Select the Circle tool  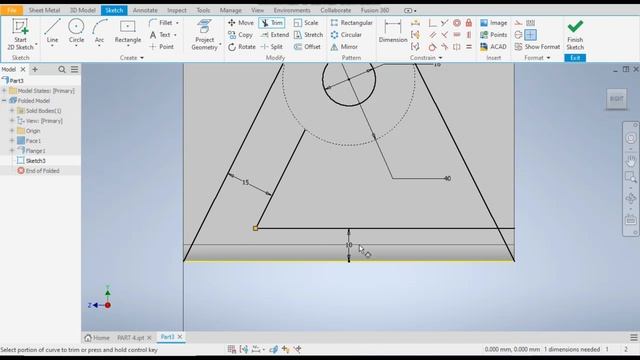pos(76,31)
